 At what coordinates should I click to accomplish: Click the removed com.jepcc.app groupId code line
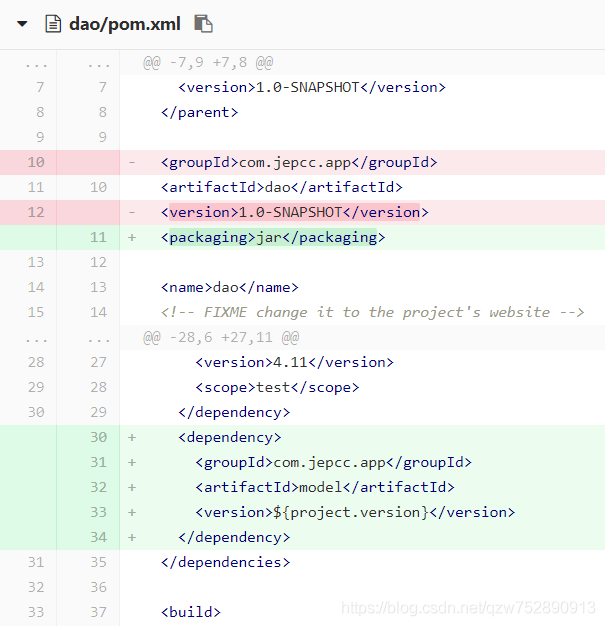299,162
